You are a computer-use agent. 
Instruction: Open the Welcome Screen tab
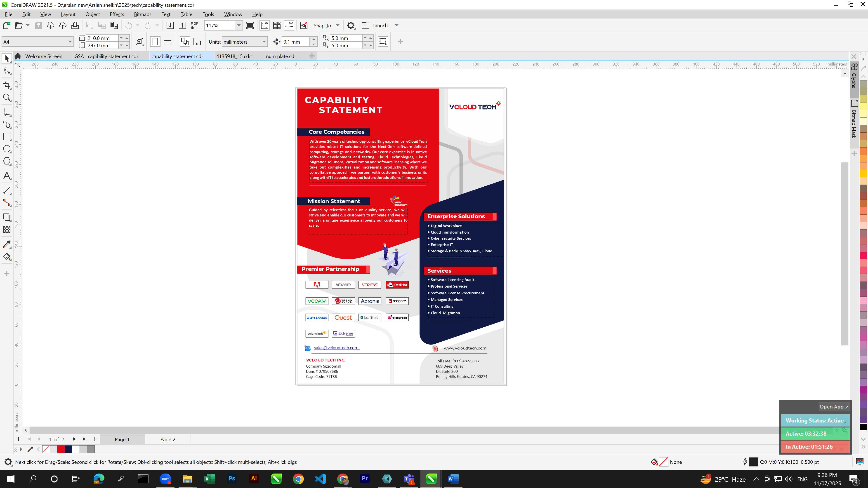(43, 56)
